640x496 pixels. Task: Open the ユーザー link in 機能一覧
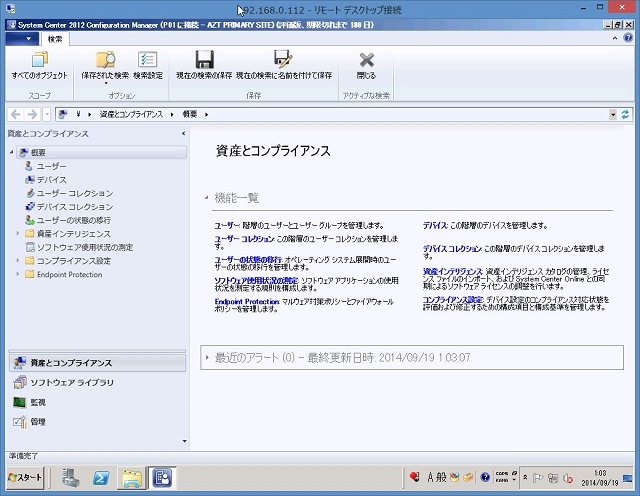click(x=227, y=225)
